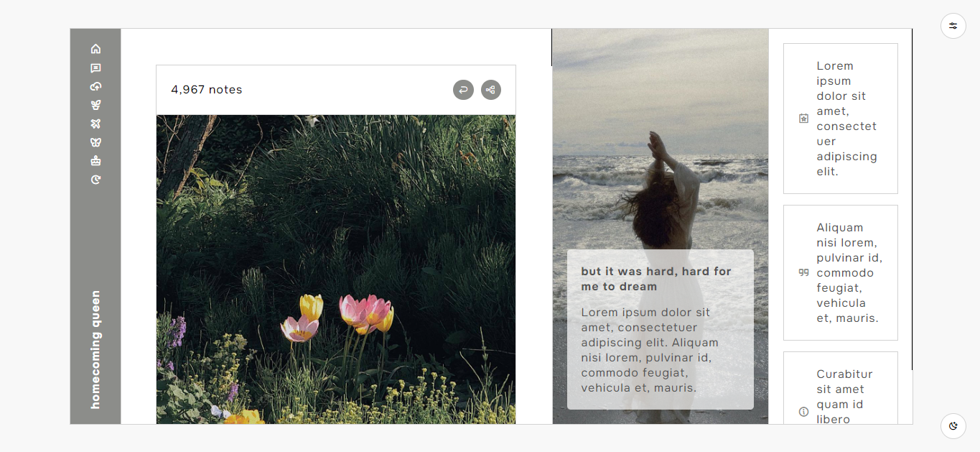Open the chat message icon in sidebar

click(x=95, y=68)
